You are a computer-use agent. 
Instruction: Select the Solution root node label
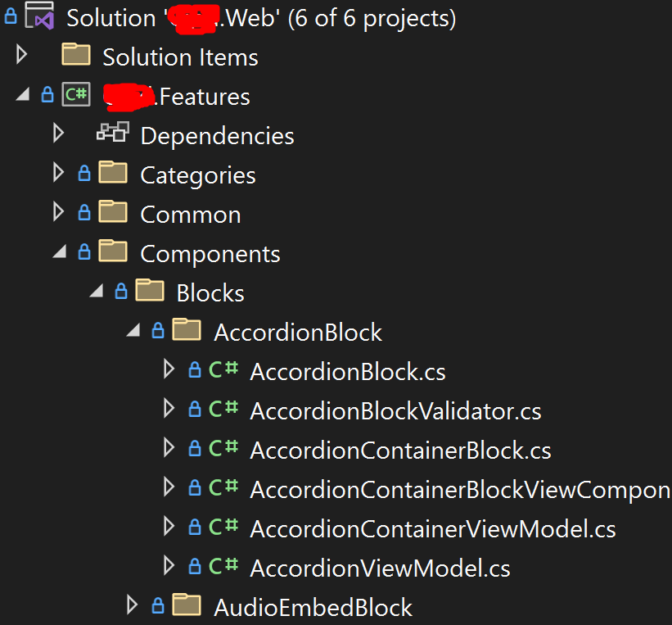pos(260,18)
